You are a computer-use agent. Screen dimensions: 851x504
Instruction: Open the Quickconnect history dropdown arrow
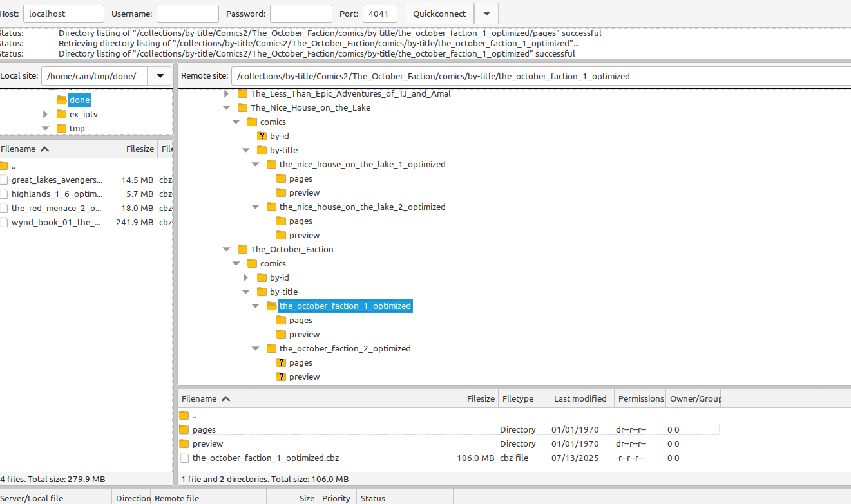point(486,14)
